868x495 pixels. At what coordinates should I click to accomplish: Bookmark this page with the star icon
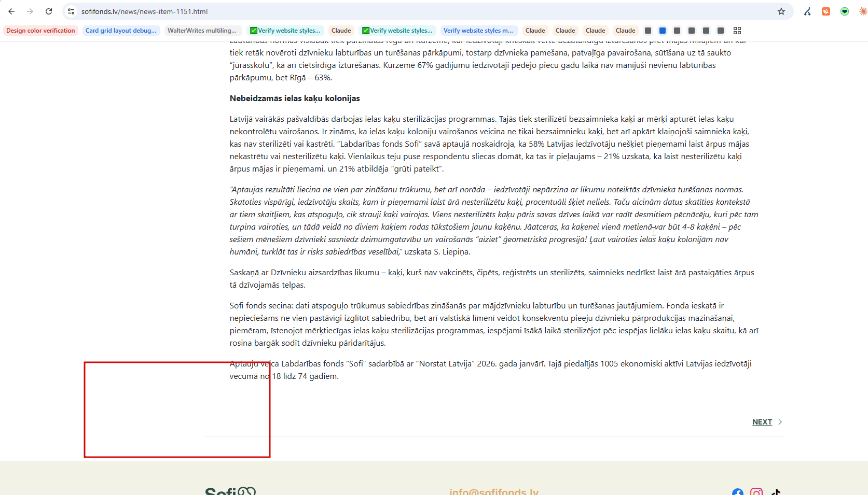[781, 11]
